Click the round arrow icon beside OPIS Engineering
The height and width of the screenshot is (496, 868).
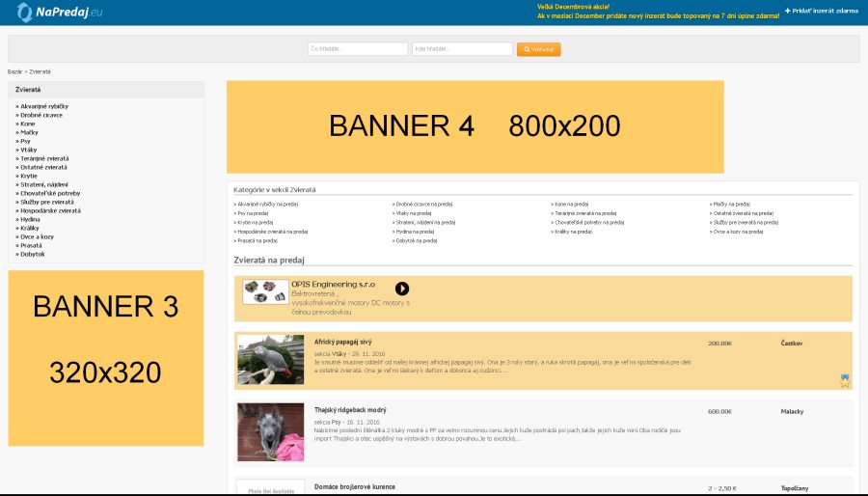pos(402,289)
